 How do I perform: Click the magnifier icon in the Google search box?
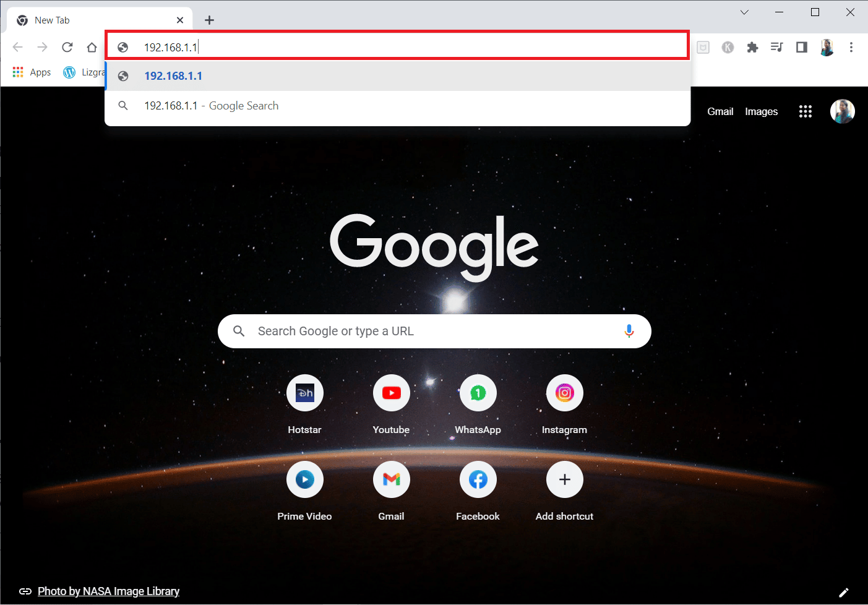click(239, 331)
